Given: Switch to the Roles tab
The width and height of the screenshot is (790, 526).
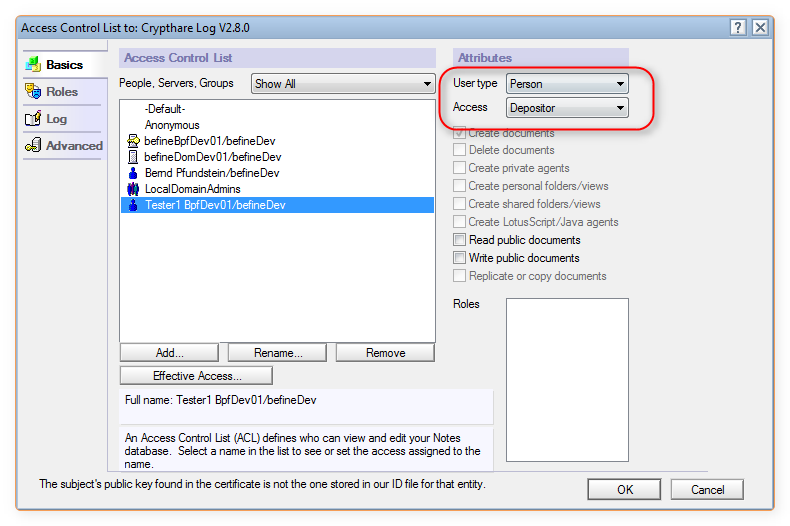Looking at the screenshot, I should coord(62,92).
